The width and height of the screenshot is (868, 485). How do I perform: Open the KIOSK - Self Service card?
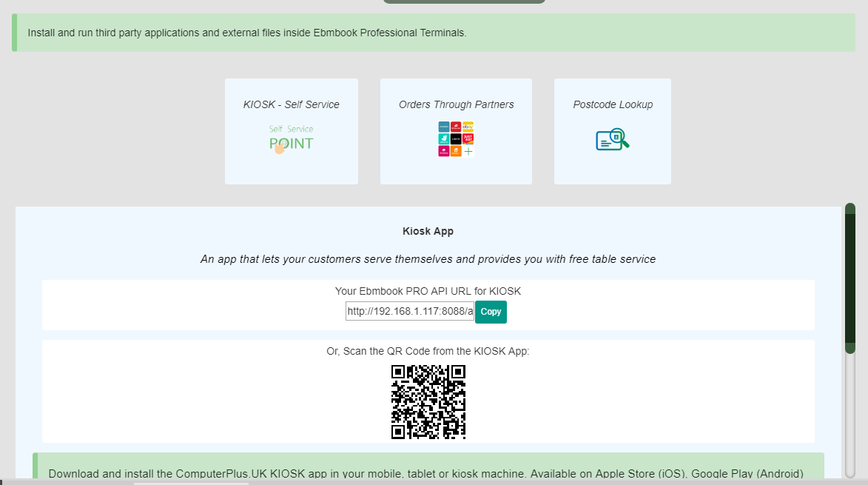pos(291,131)
